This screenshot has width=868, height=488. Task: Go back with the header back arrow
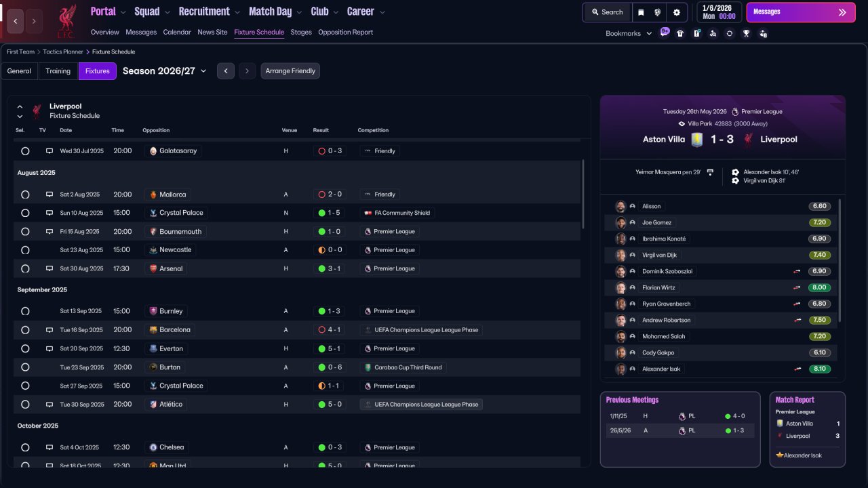pyautogui.click(x=16, y=21)
